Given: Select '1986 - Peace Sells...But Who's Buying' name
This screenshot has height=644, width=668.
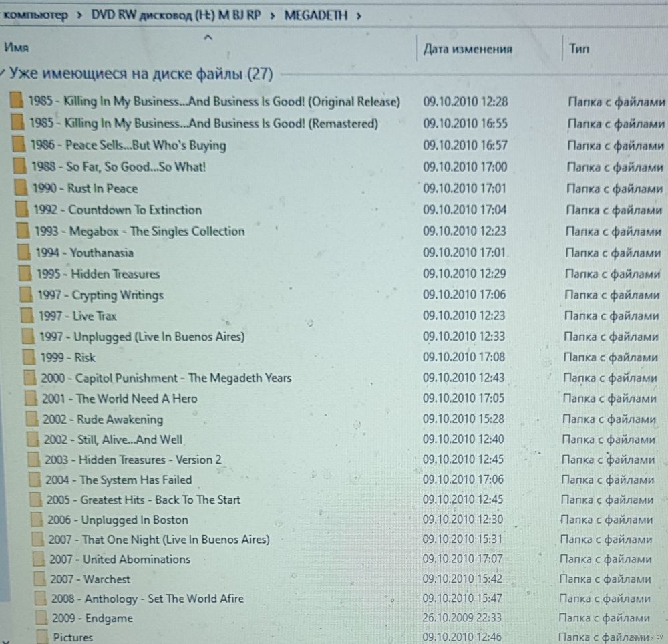Looking at the screenshot, I should [128, 145].
